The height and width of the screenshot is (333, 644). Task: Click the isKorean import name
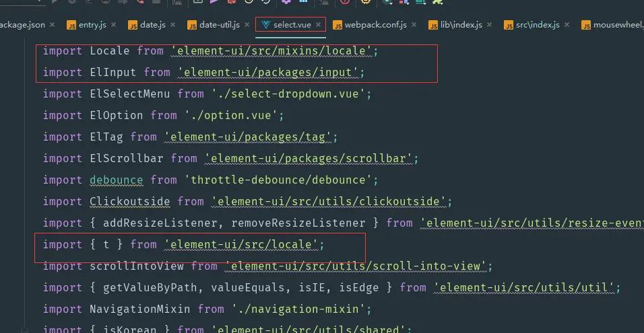coord(129,330)
